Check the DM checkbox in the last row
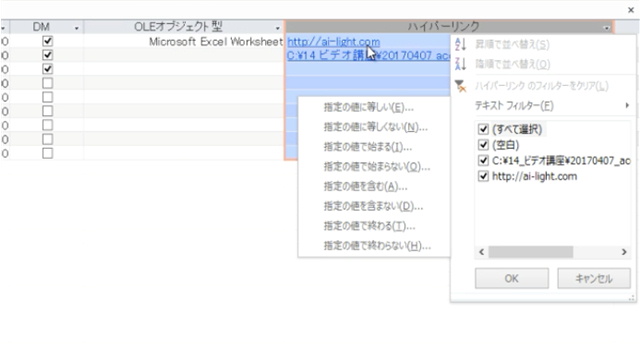640x360 pixels. click(47, 153)
